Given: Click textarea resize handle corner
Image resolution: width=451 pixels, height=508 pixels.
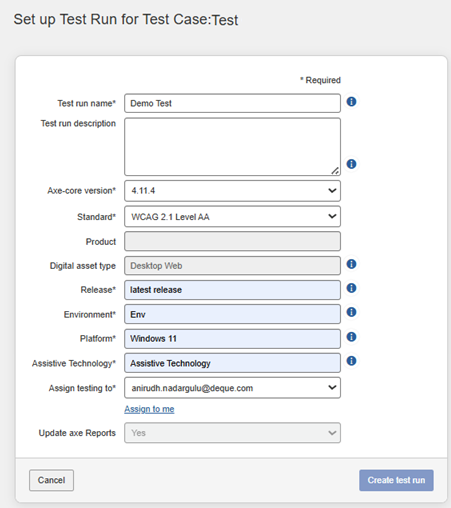Looking at the screenshot, I should (335, 171).
